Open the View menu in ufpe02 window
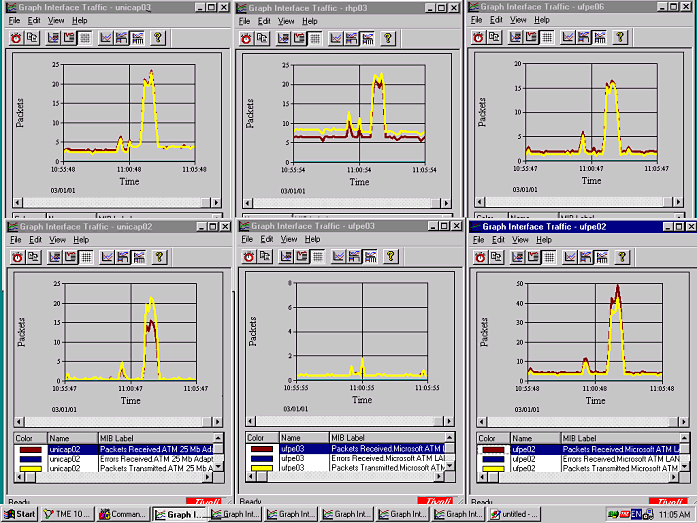Viewport: 697px width, 523px height. [x=518, y=240]
